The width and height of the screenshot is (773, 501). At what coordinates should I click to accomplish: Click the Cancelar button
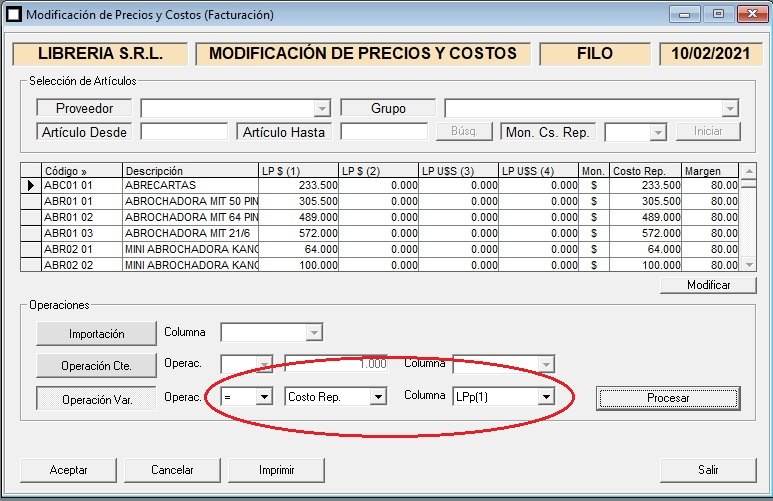(172, 469)
